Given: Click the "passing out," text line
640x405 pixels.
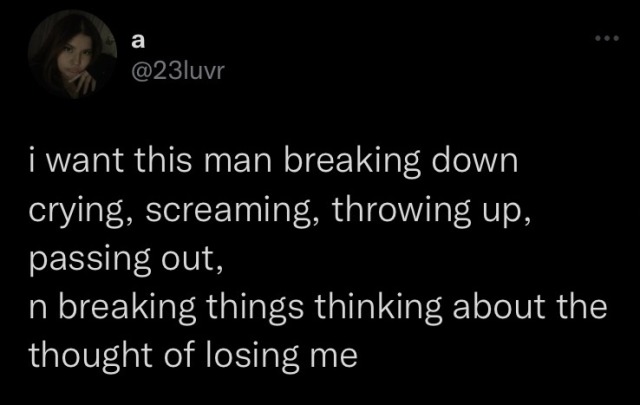Looking at the screenshot, I should click(126, 258).
